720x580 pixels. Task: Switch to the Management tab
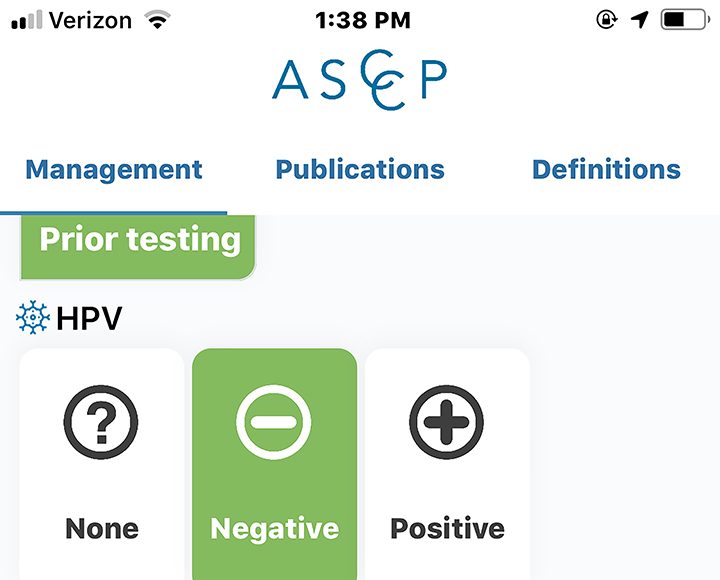coord(113,169)
